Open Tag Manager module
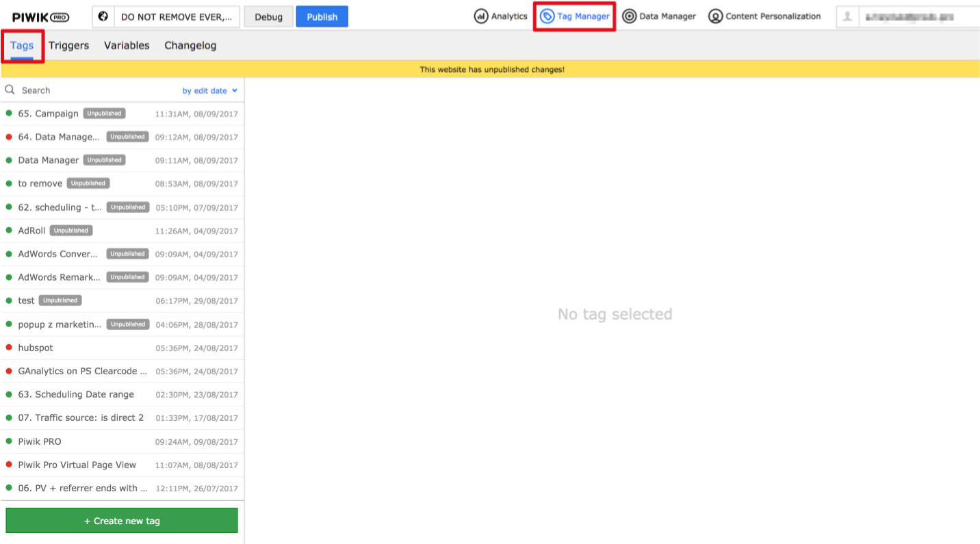 click(x=574, y=16)
